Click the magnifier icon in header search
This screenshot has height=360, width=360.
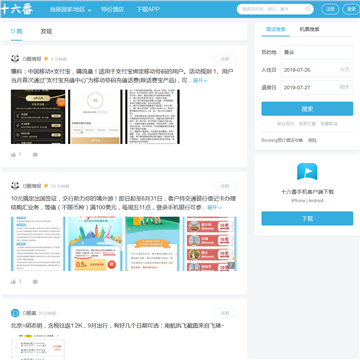coord(308,9)
